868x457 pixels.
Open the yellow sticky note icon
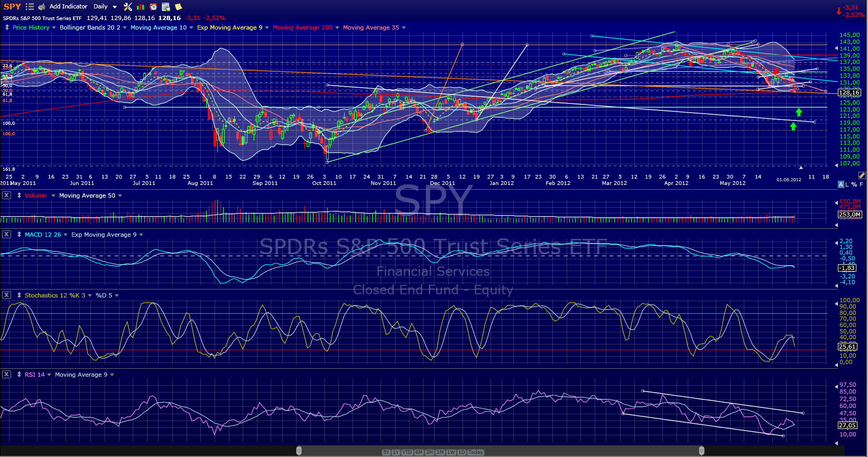tap(179, 7)
